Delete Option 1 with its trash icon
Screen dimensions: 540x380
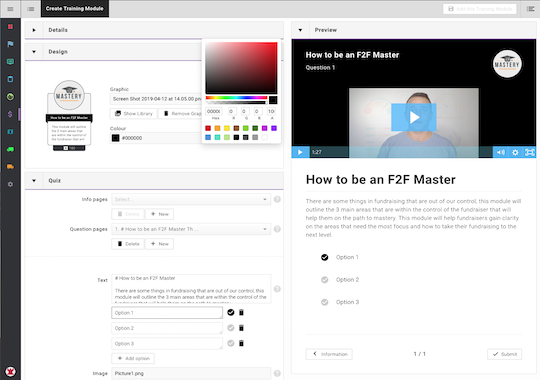coord(241,312)
